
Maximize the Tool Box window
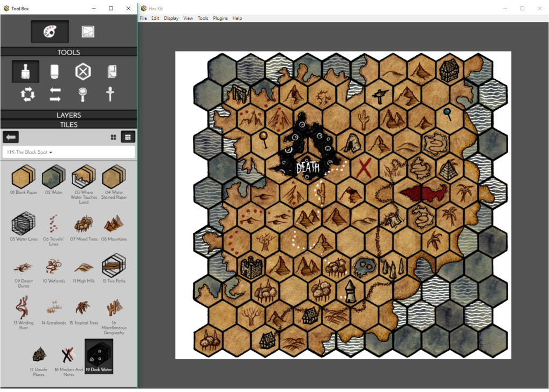[110, 9]
